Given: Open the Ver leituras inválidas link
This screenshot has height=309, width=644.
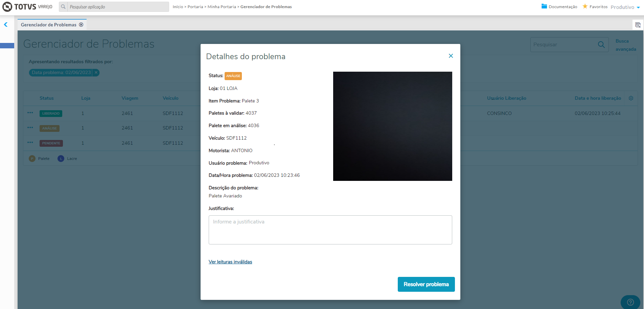Looking at the screenshot, I should click(230, 262).
